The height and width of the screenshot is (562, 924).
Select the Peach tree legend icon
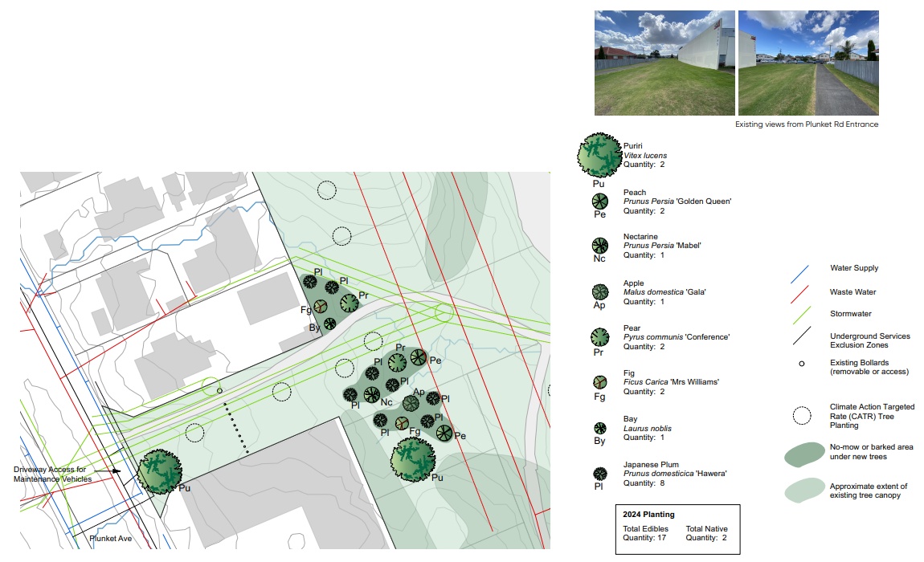coord(599,201)
